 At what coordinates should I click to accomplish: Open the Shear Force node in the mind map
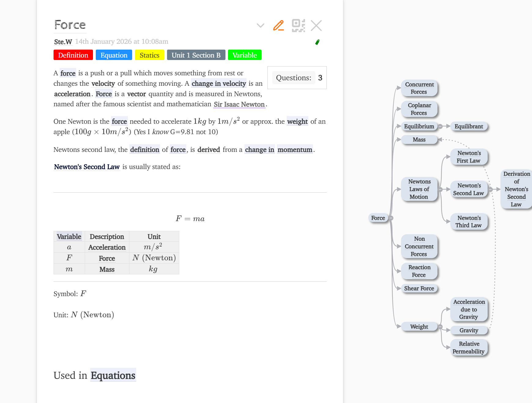click(419, 288)
